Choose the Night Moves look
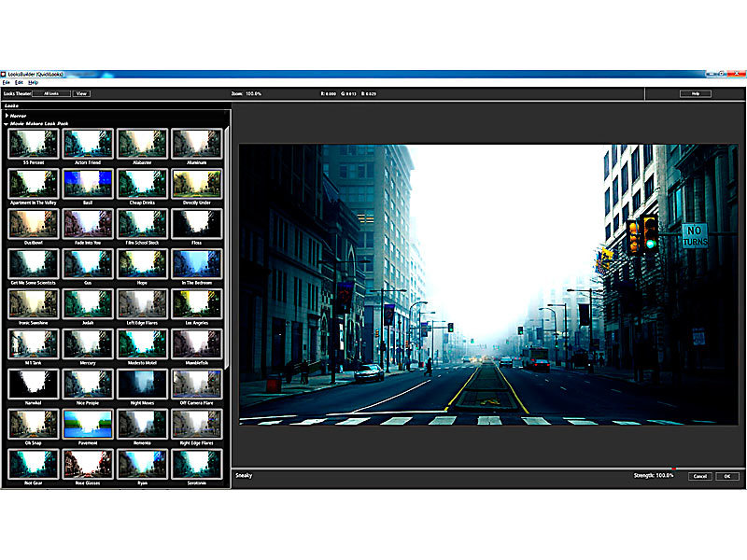Image resolution: width=747 pixels, height=560 pixels. tap(142, 384)
